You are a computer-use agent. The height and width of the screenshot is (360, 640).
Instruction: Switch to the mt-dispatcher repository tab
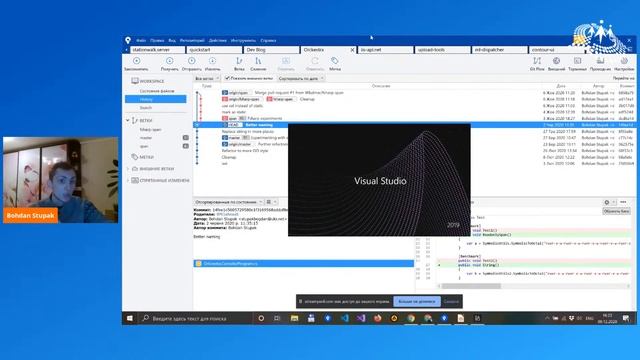pyautogui.click(x=500, y=50)
